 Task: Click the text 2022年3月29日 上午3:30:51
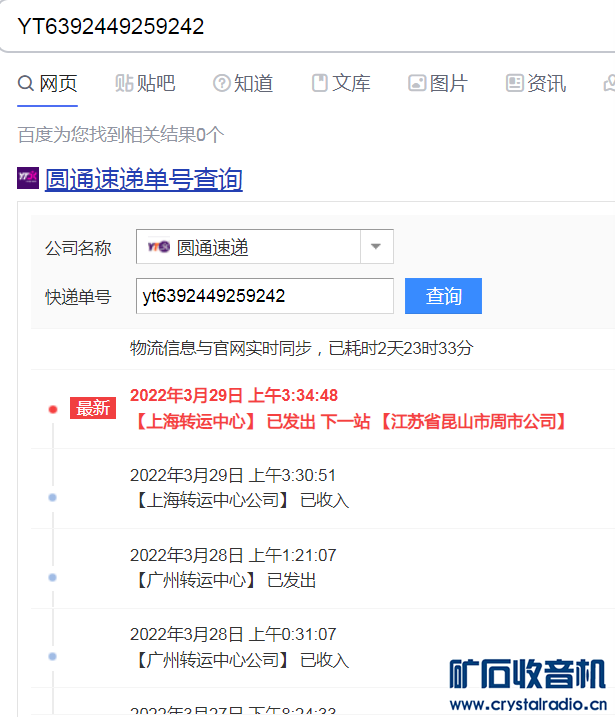[x=233, y=476]
